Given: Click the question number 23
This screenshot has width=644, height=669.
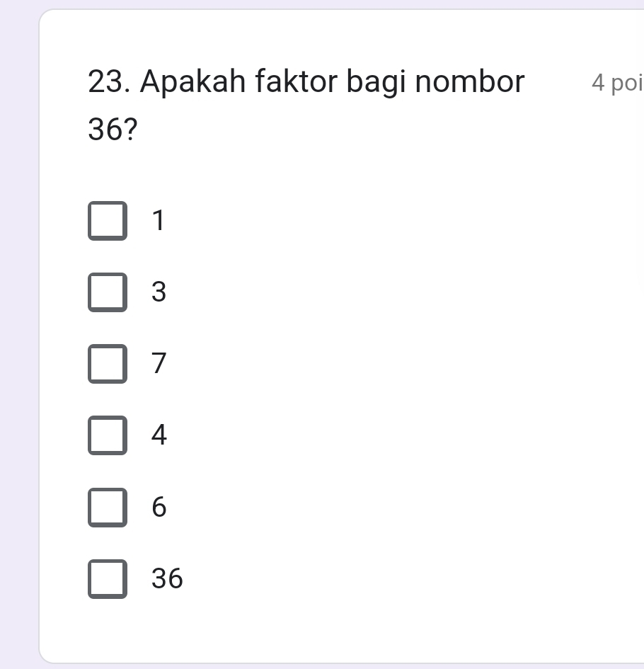Looking at the screenshot, I should [x=105, y=81].
